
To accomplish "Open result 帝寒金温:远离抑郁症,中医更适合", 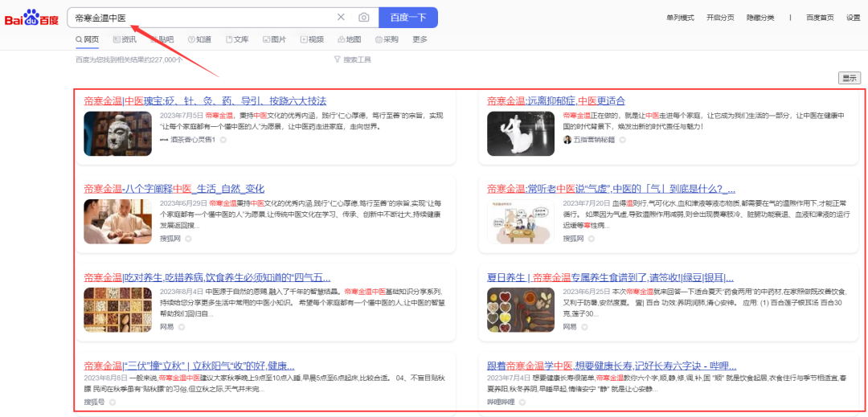I will (556, 101).
